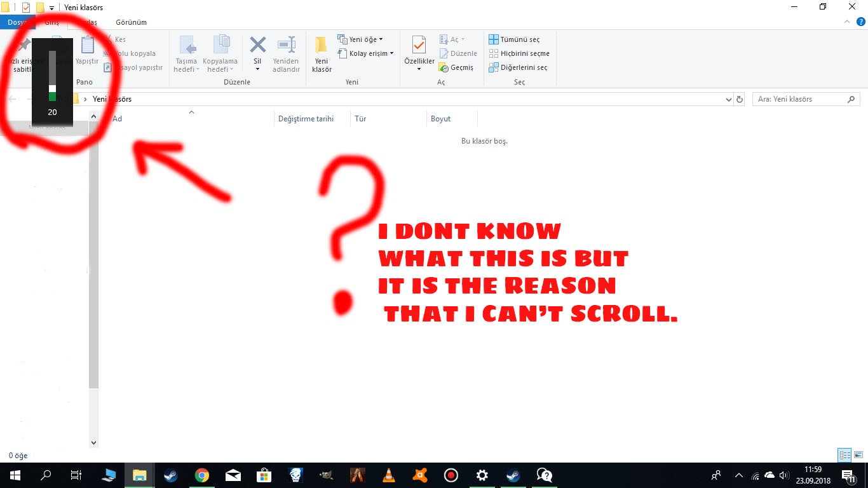Viewport: 868px width, 488px height.
Task: Select the Giriş ribbon tab
Action: (52, 22)
